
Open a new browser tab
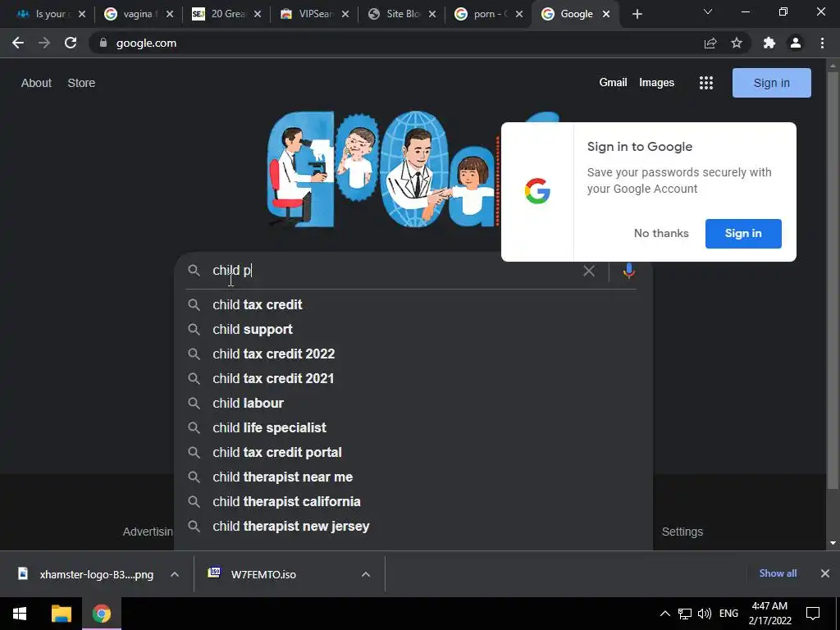pyautogui.click(x=637, y=14)
